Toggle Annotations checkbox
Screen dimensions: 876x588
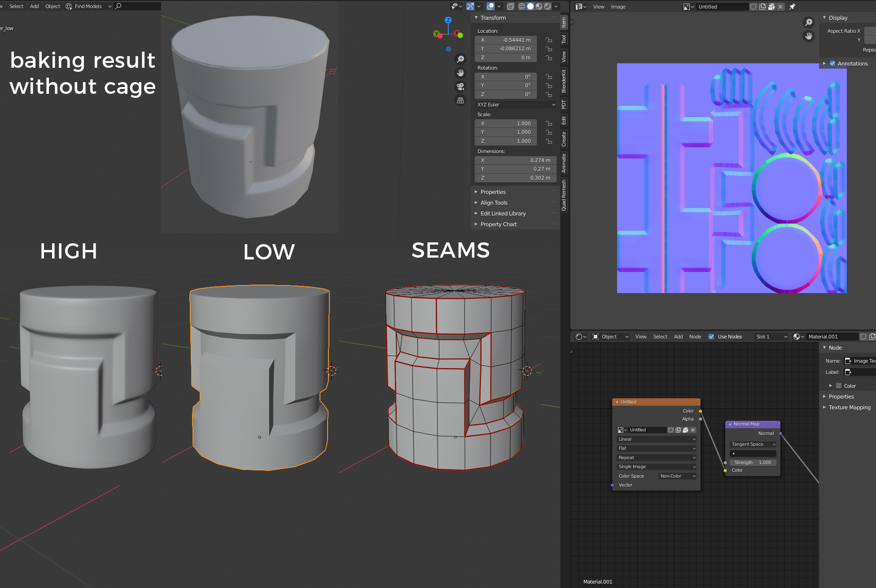(832, 63)
